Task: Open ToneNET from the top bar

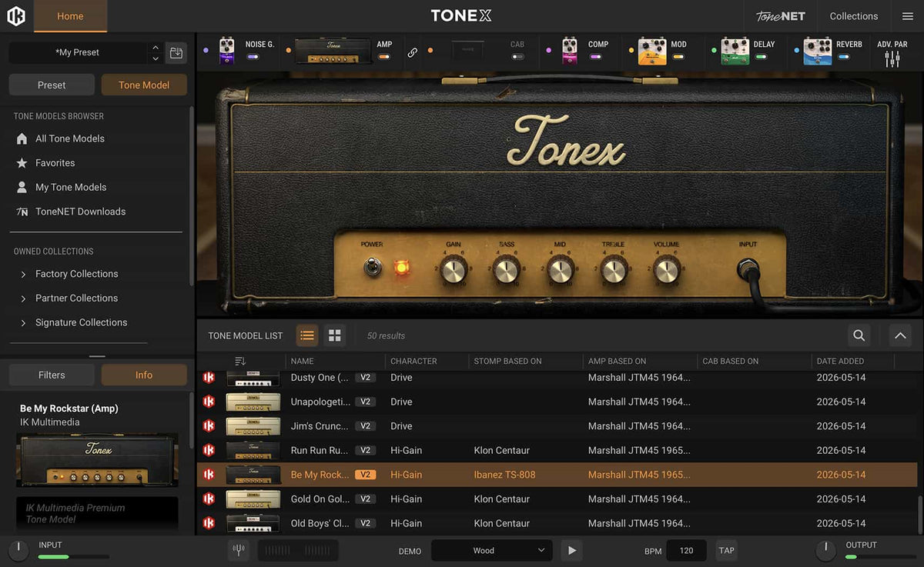Action: (x=780, y=16)
